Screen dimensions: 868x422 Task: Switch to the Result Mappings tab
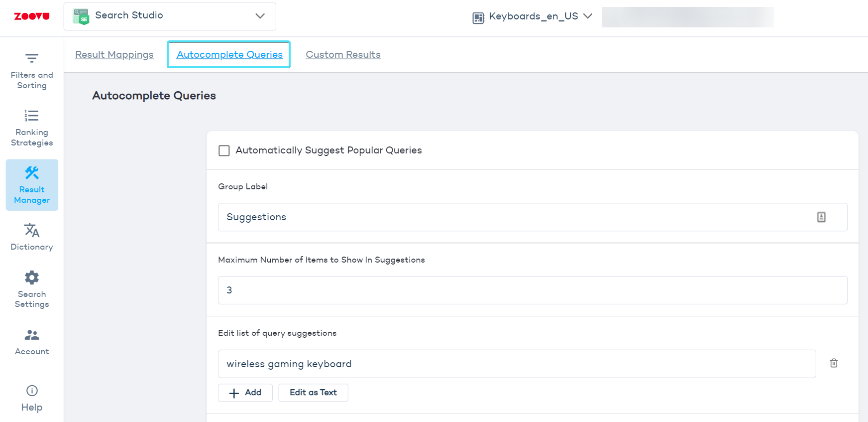(x=114, y=55)
